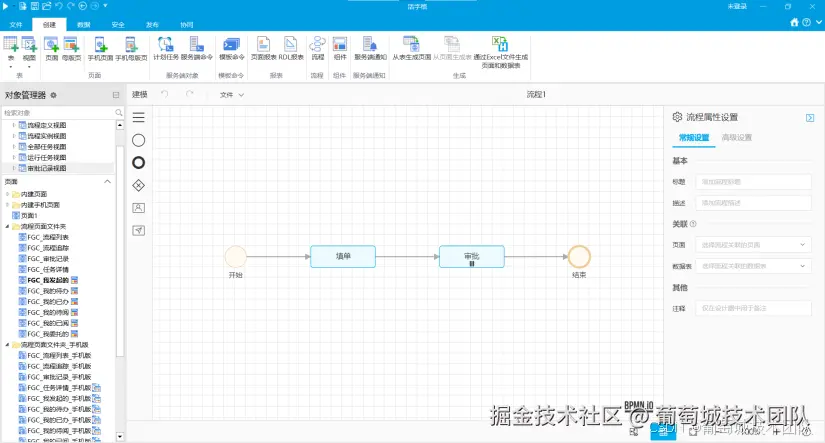Click the new document icon in quick access bar
Viewport: 825px width, 443px height.
[23, 6]
